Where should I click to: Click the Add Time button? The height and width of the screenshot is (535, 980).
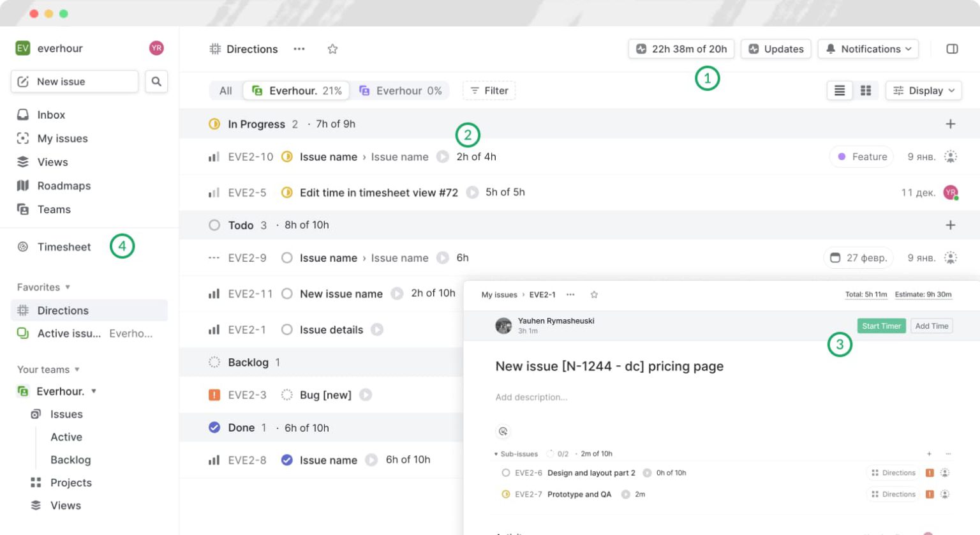932,326
